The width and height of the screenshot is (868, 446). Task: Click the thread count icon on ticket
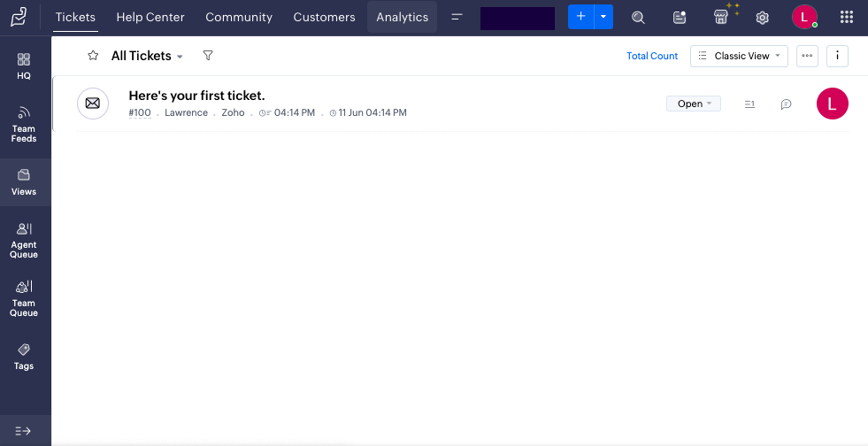coord(749,104)
